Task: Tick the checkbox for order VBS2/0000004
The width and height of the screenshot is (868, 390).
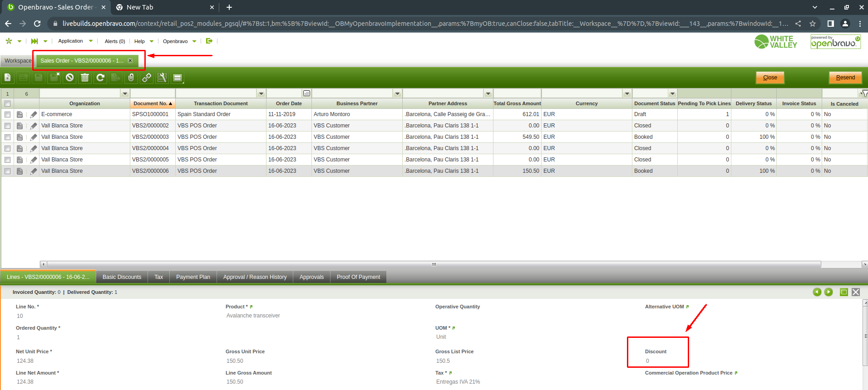Action: [x=7, y=148]
